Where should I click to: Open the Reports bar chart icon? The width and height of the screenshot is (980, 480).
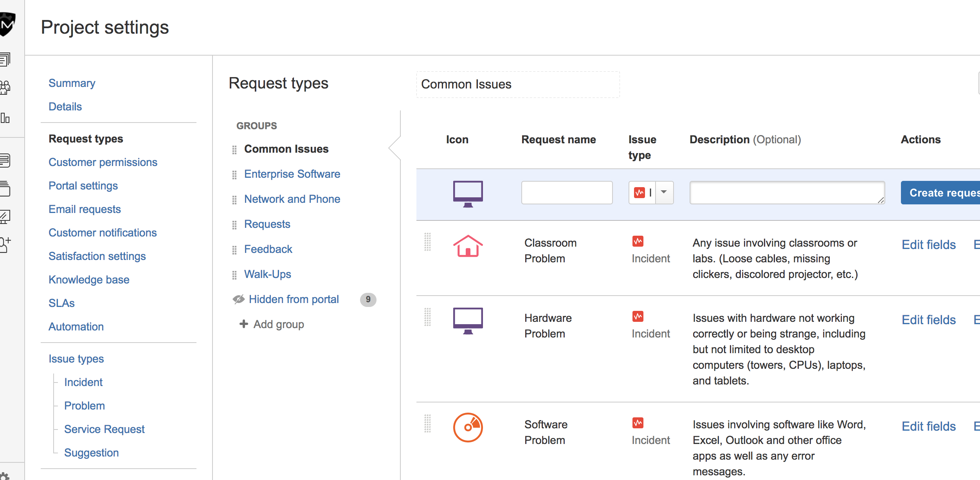[5, 117]
